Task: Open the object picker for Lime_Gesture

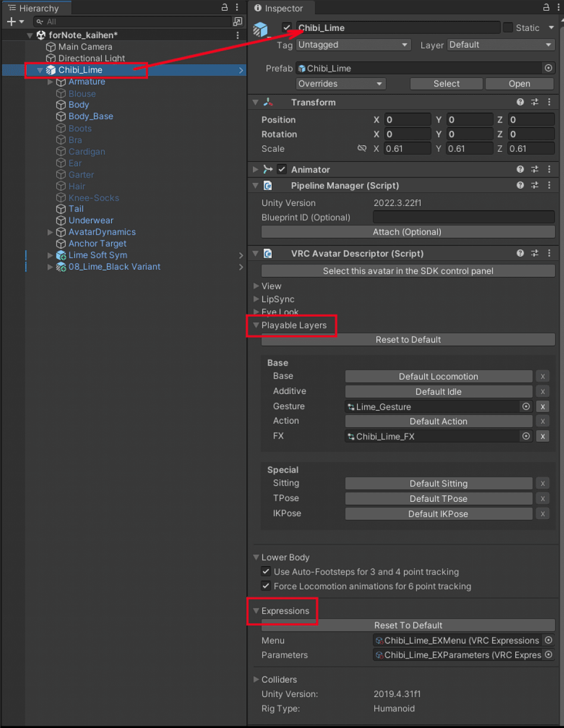Action: coord(526,407)
